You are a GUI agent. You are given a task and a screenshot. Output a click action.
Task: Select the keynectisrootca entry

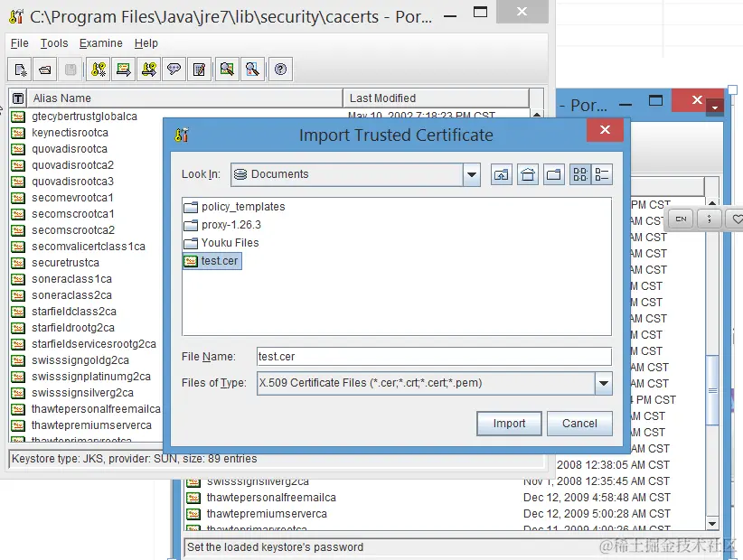click(70, 133)
